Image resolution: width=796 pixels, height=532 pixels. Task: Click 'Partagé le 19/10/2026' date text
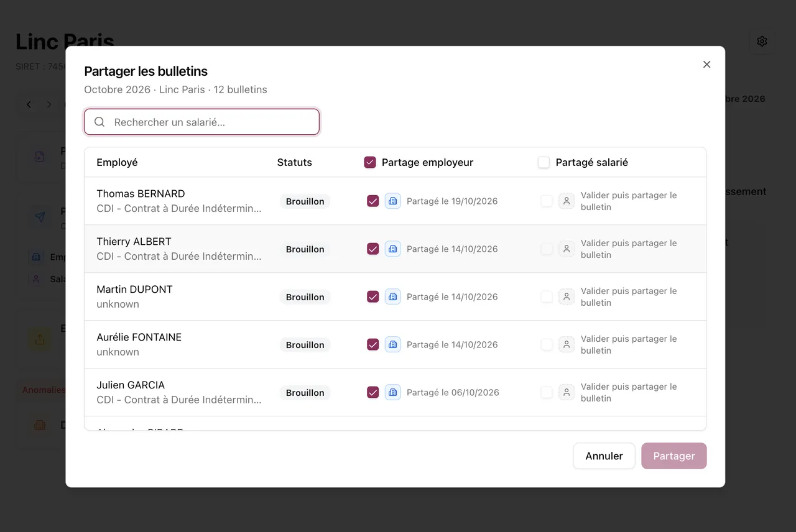(x=452, y=201)
